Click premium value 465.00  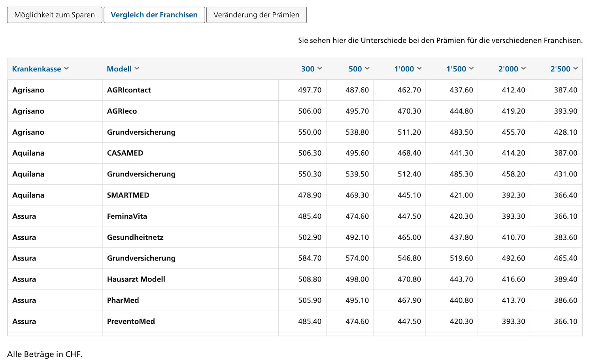(409, 237)
